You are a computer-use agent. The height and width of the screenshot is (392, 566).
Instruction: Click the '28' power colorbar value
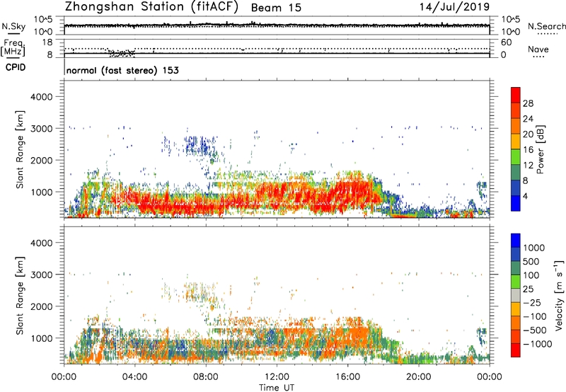528,103
